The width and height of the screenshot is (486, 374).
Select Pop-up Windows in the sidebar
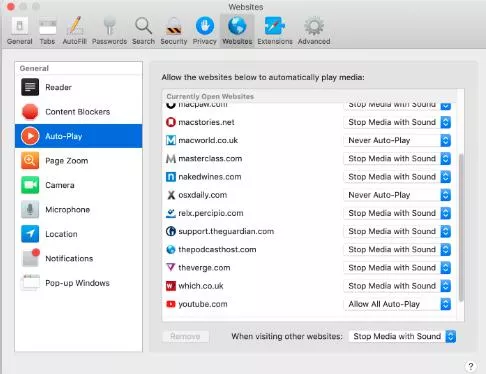click(79, 283)
